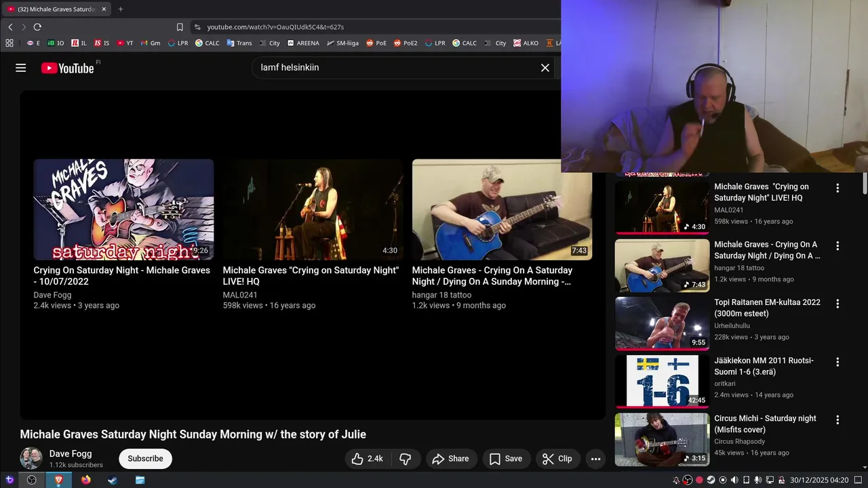
Task: Like the video with thumbs up
Action: pyautogui.click(x=367, y=459)
